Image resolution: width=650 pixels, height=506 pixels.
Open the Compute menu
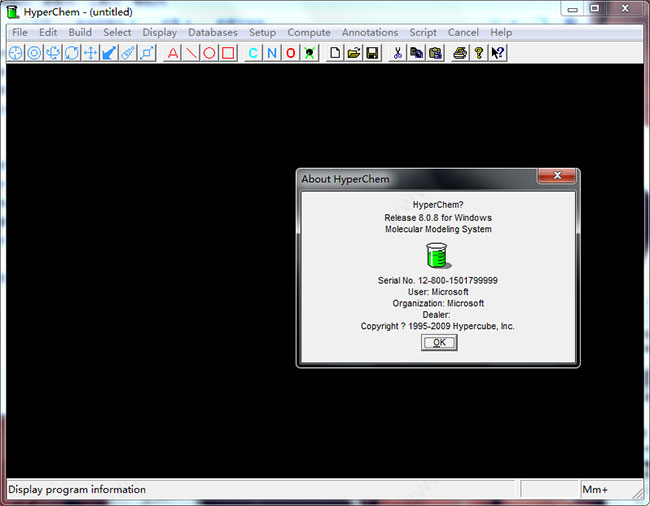309,32
